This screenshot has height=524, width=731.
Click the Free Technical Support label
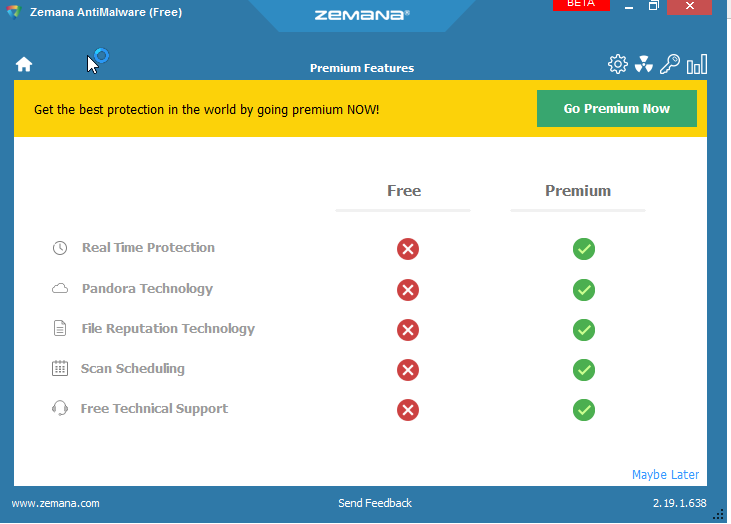[x=154, y=409]
